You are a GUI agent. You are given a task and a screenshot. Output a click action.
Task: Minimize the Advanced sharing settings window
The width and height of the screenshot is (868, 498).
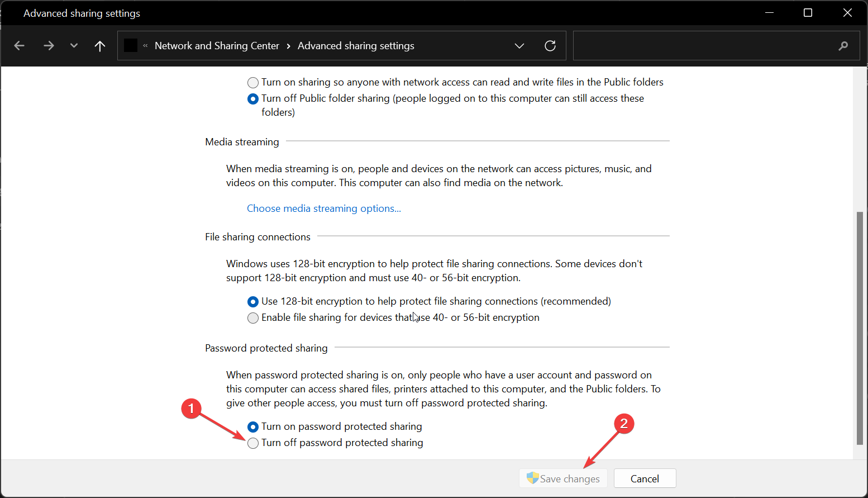[x=769, y=13]
